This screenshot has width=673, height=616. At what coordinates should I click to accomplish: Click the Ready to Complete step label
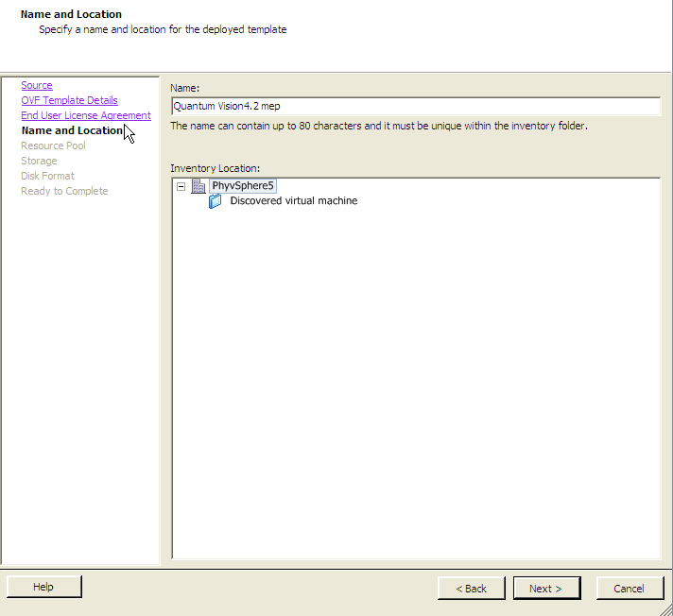pyautogui.click(x=64, y=191)
